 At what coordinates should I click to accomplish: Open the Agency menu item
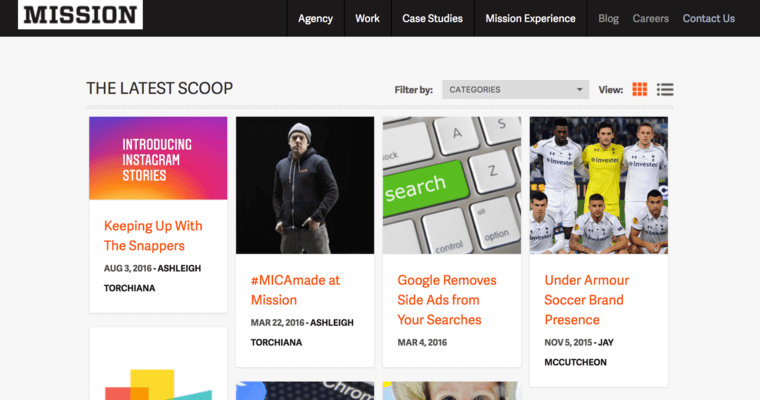tap(316, 18)
